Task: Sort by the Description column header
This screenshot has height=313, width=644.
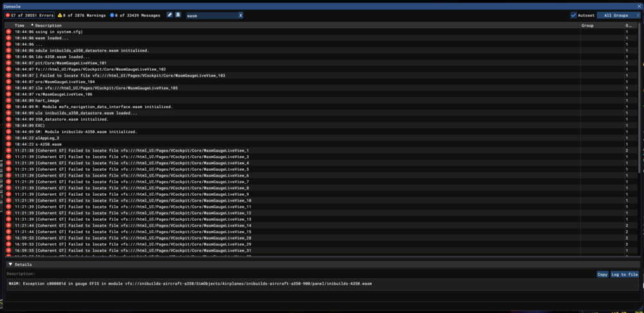Action: 48,26
